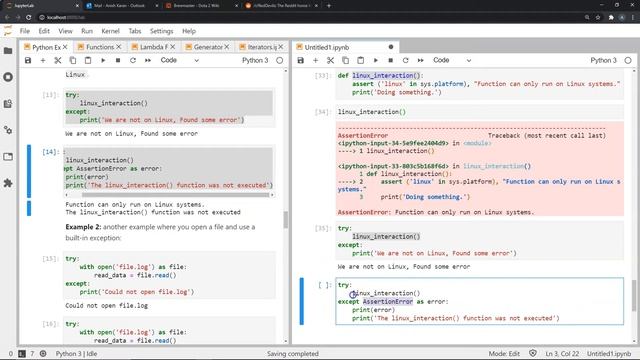Image resolution: width=640 pixels, height=360 pixels.
Task: Restart and run all in Untitled1 notebook
Action: pyautogui.click(x=420, y=60)
